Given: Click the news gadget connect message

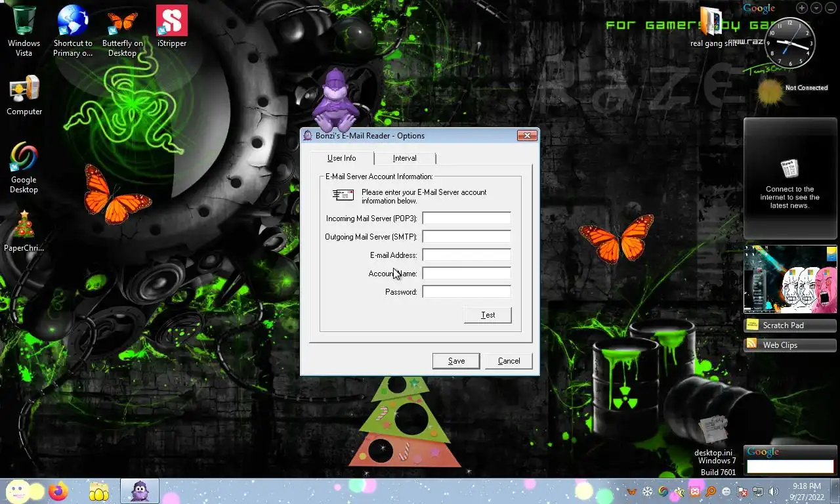Looking at the screenshot, I should (x=789, y=198).
